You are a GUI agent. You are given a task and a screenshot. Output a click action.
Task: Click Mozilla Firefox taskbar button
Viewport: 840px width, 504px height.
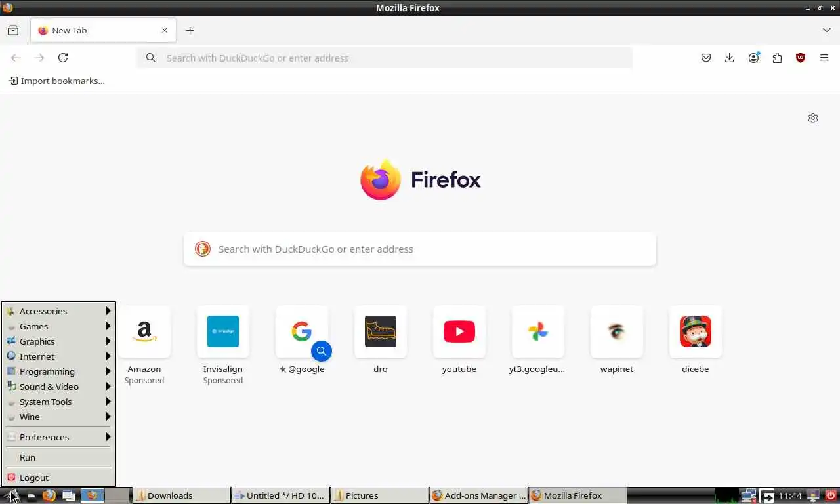578,495
